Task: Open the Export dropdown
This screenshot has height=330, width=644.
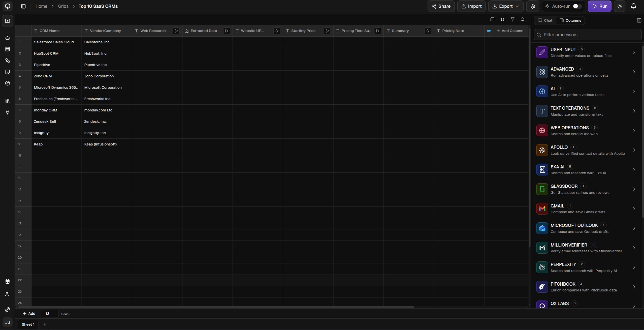Action: [505, 6]
